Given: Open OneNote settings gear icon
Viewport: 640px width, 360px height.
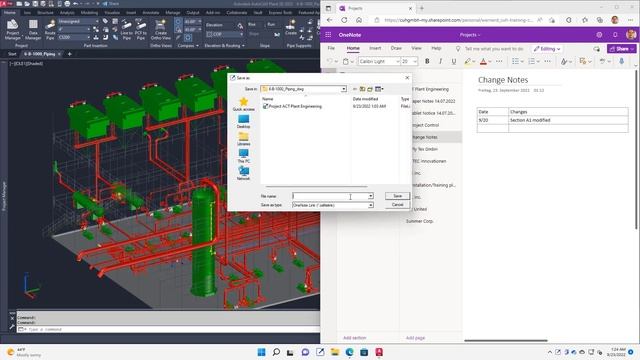Looking at the screenshot, I should click(599, 35).
